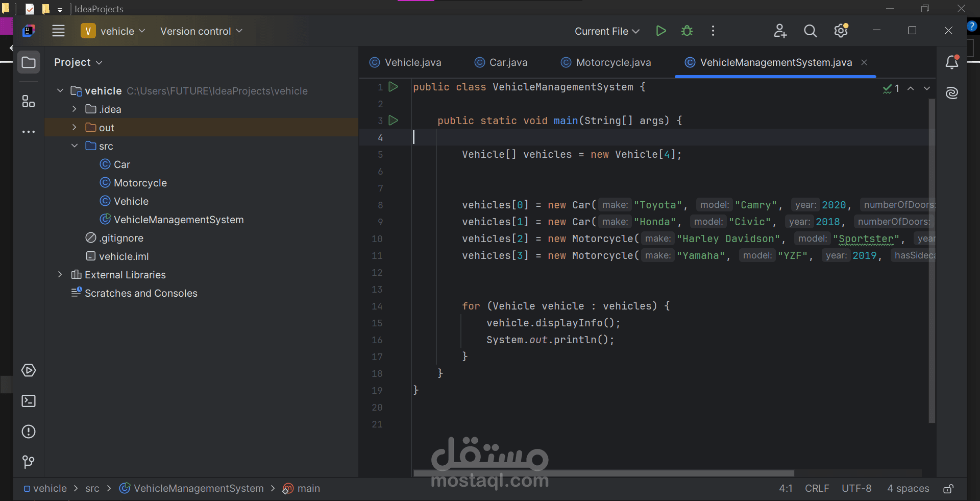This screenshot has height=501, width=980.
Task: Open Search Everywhere magnifier
Action: 810,31
